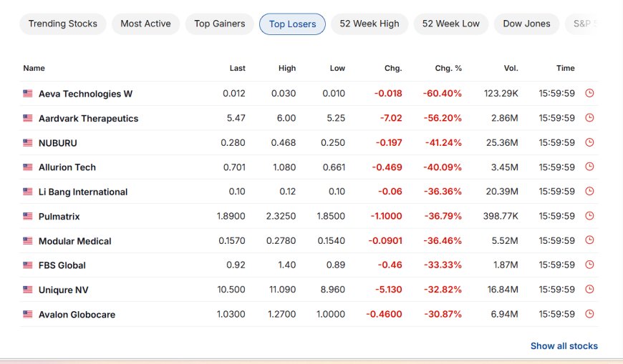
Task: Click the 398.77K volume value
Action: coord(501,217)
